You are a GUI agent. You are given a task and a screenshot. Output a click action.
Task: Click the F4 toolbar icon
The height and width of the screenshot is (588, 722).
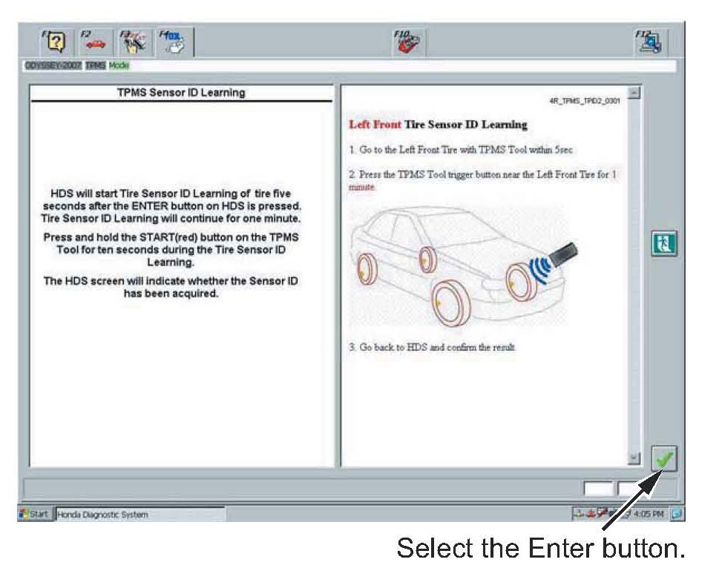pos(176,43)
